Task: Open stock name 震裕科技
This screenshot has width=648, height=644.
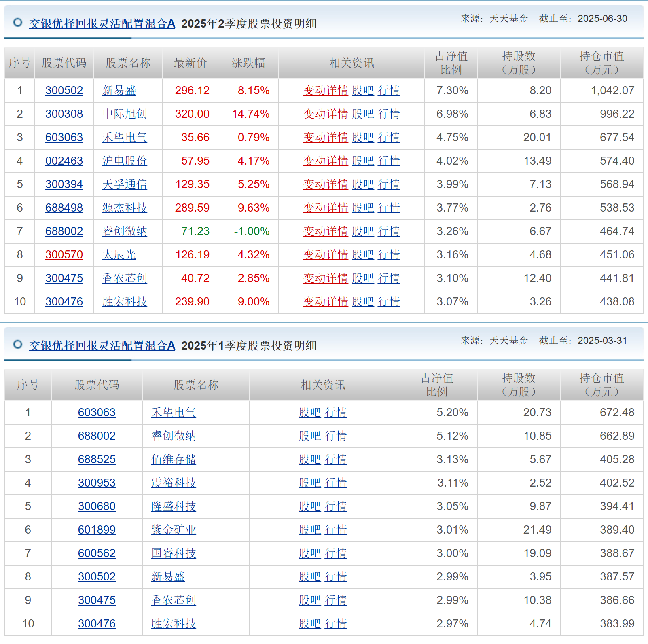Action: click(x=174, y=483)
